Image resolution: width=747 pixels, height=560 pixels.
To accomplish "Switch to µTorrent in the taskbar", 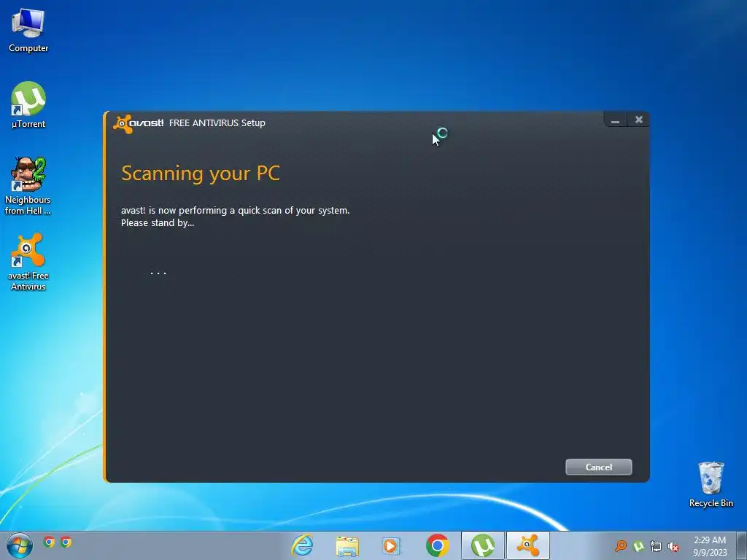I will pyautogui.click(x=483, y=545).
